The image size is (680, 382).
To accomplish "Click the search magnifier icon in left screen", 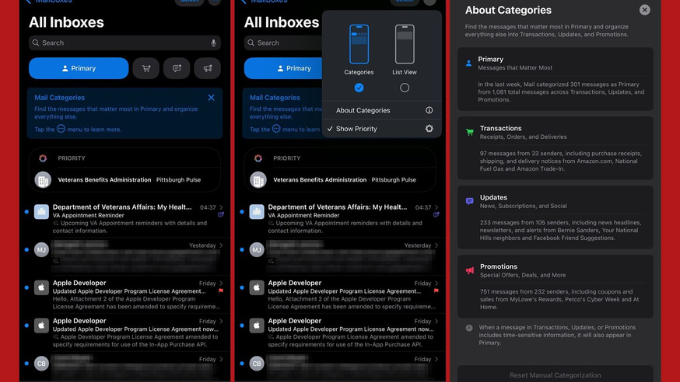I will [36, 43].
